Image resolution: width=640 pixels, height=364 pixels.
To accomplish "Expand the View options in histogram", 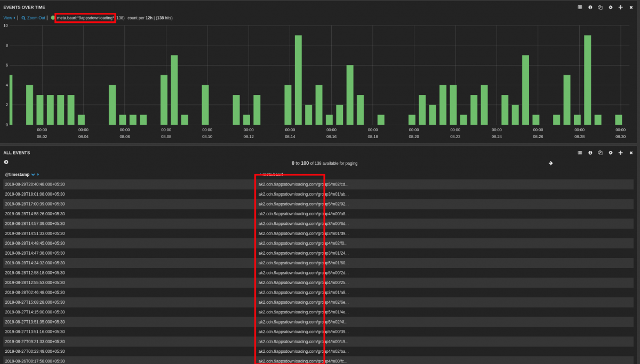I will point(9,18).
